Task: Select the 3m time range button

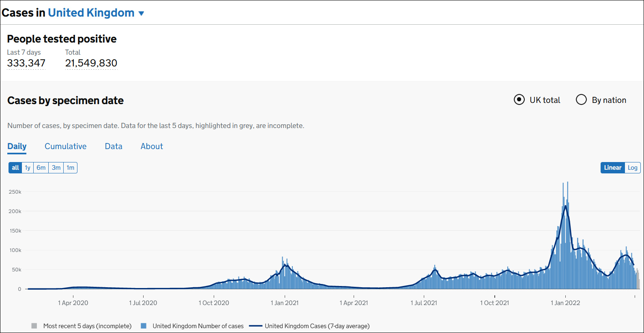Action: [56, 168]
